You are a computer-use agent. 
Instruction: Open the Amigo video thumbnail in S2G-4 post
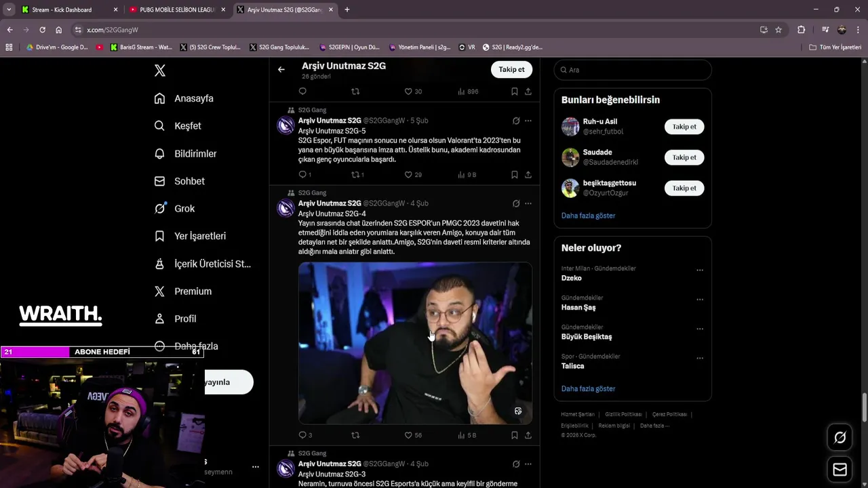coord(415,343)
